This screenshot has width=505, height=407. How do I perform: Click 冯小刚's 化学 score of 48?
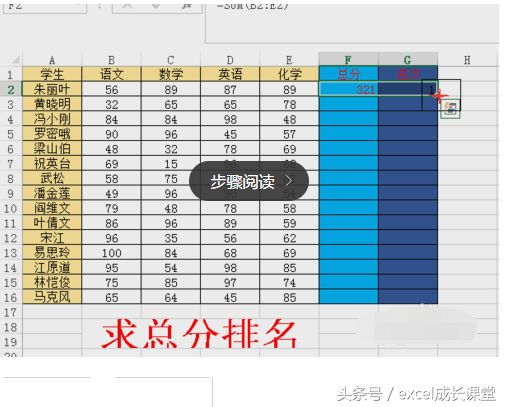tap(289, 119)
